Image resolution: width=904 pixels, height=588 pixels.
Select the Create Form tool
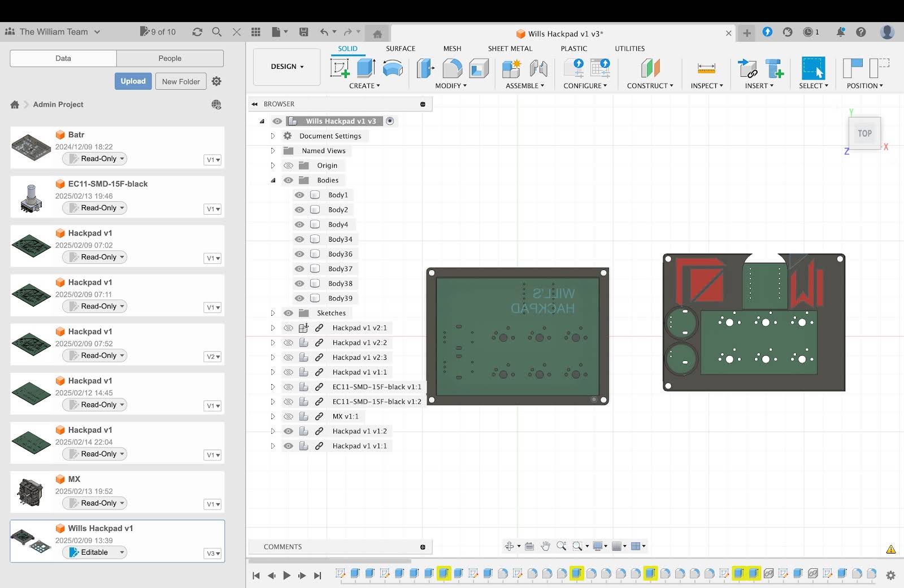coord(393,68)
